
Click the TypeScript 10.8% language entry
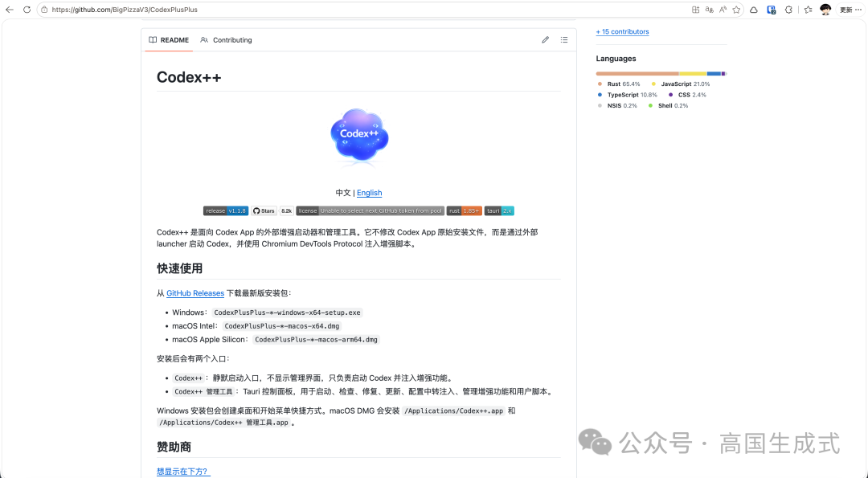[627, 95]
